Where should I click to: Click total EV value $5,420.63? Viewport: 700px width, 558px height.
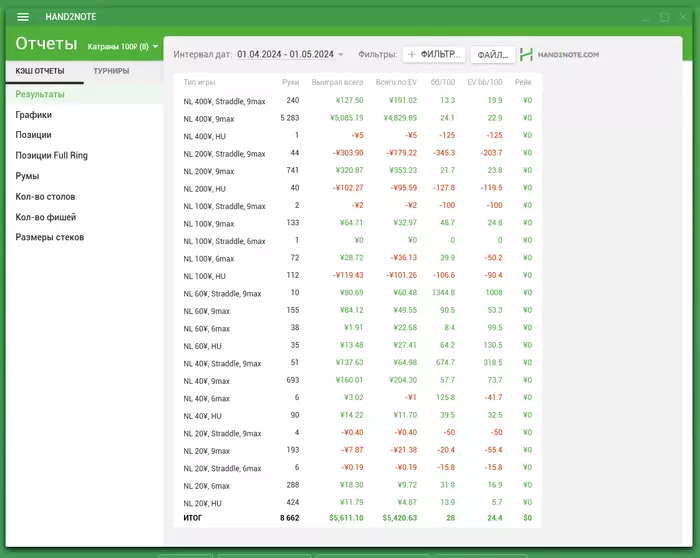point(400,518)
